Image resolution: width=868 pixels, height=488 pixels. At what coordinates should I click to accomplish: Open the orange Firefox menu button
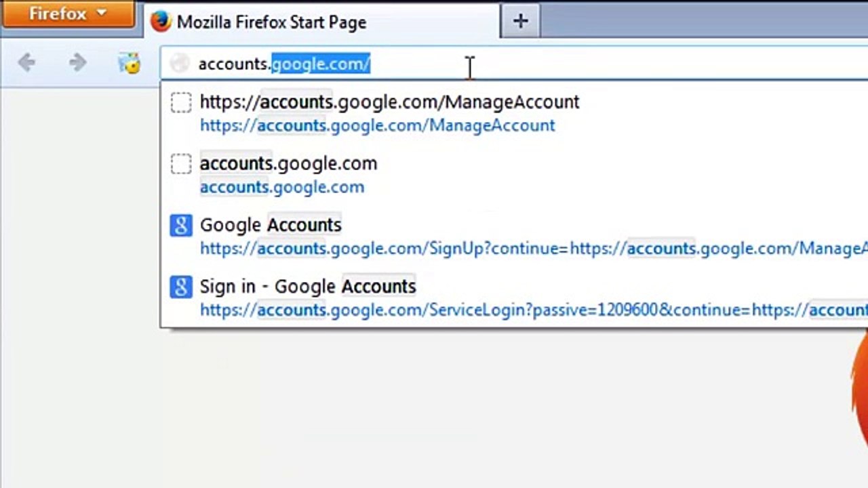(67, 14)
